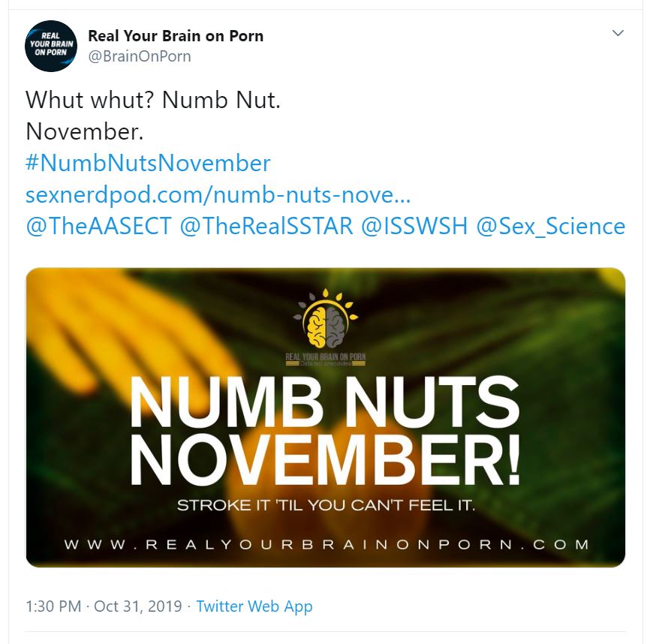
Task: Click the www.realyourbrainonporn.com text in the banner
Action: 326,544
